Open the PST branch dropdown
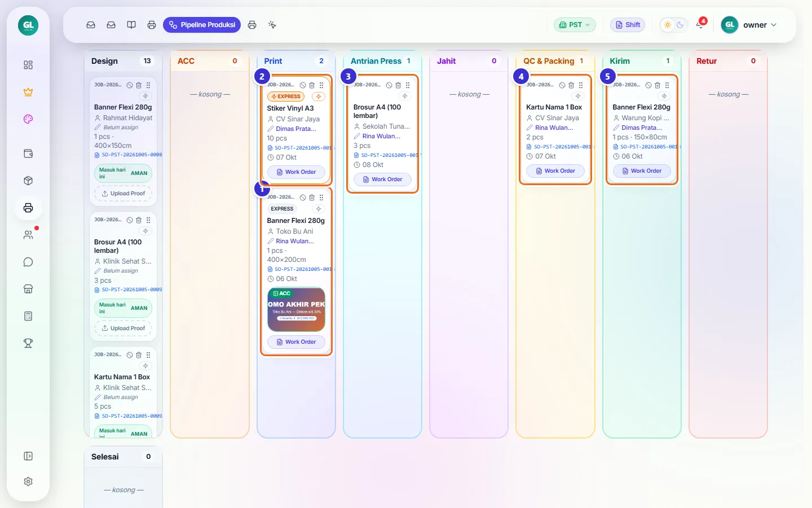The width and height of the screenshot is (812, 508). pos(575,25)
